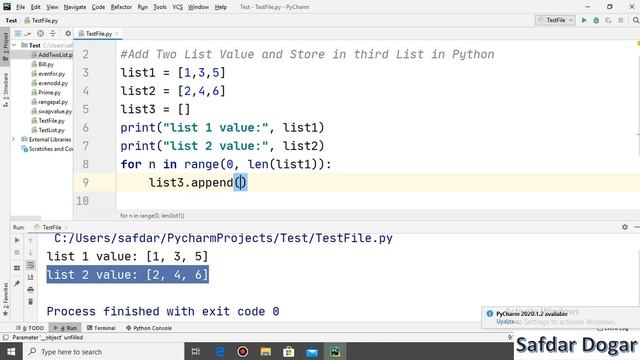Screen dimensions: 640x360
Task: Toggle scroll to end of Run output
Action: [x=31, y=278]
